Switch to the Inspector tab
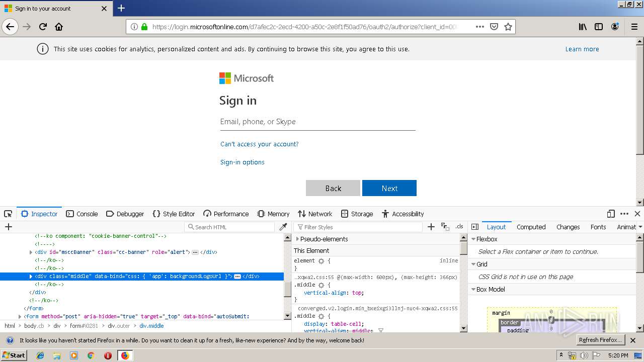The image size is (644, 362). pos(39,214)
